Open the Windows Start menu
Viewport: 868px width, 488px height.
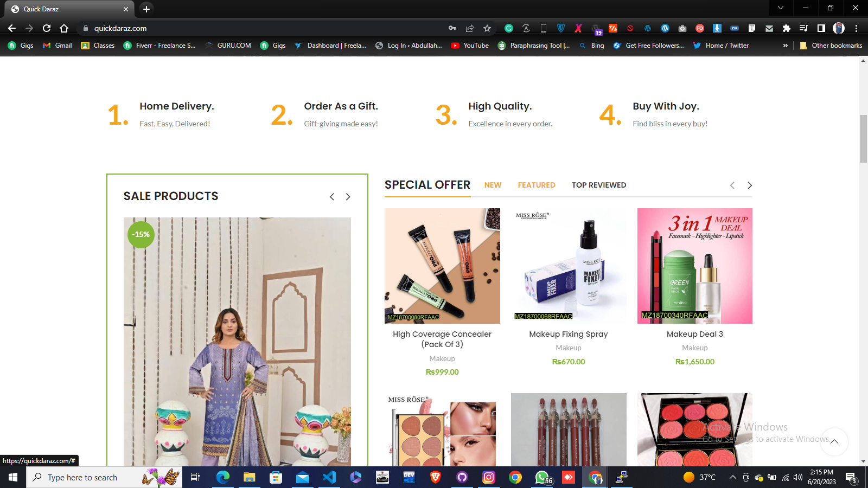(13, 477)
